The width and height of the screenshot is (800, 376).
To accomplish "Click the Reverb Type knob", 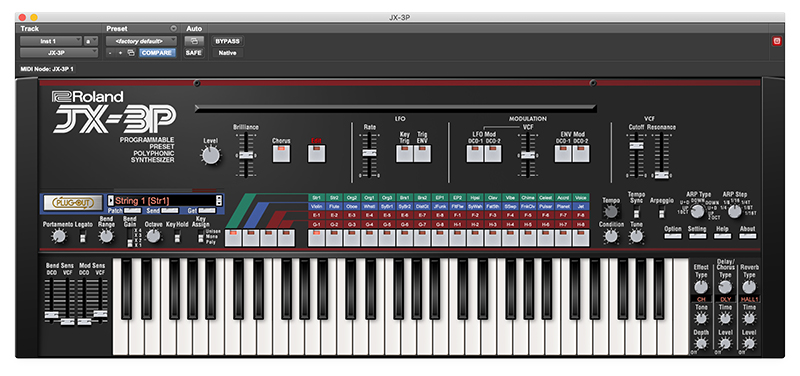I will pos(749,287).
